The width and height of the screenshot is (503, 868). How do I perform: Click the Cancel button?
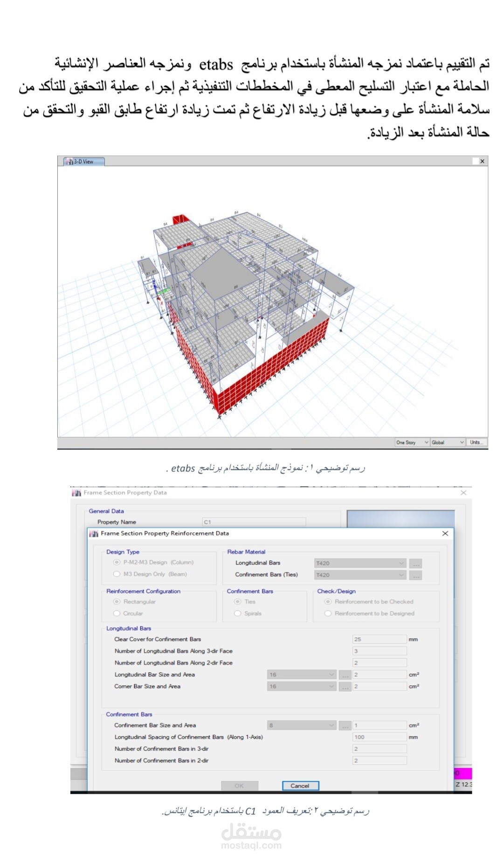click(x=300, y=785)
